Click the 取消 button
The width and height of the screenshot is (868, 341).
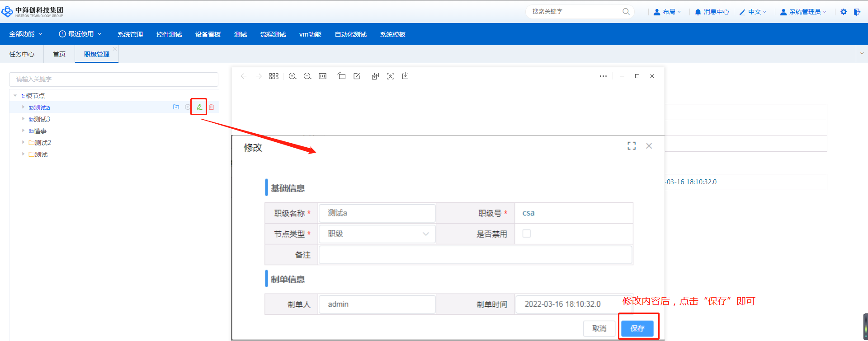point(599,328)
